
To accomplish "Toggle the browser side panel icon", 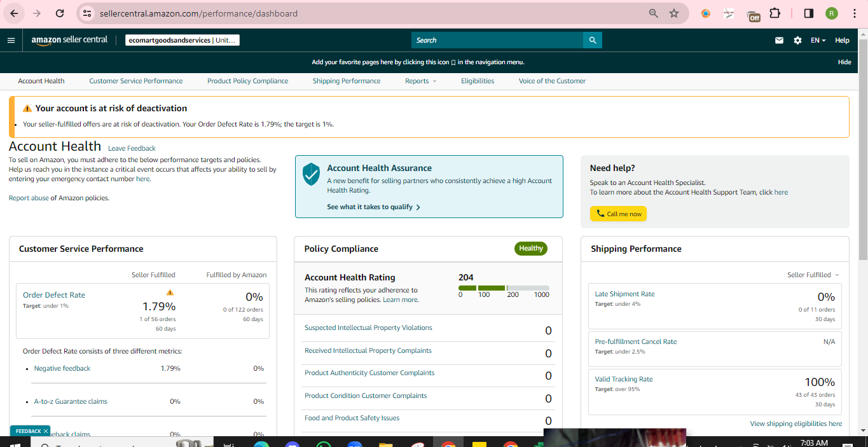I will (x=809, y=13).
